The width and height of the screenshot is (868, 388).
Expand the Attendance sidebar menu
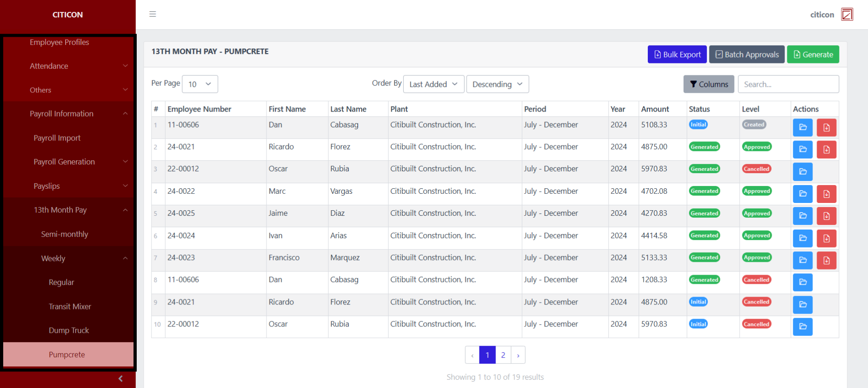coord(69,66)
